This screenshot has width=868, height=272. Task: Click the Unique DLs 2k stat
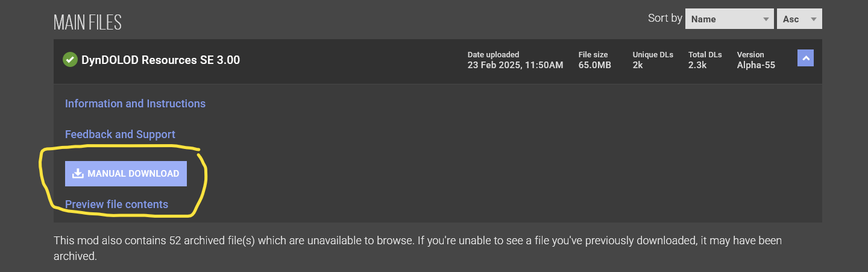(x=637, y=65)
